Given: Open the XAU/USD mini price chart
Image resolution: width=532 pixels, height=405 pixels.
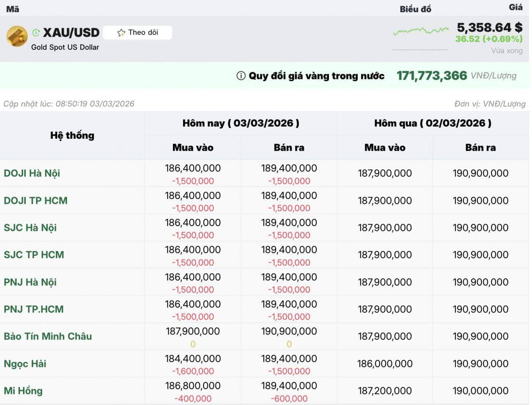Looking at the screenshot, I should [x=421, y=31].
